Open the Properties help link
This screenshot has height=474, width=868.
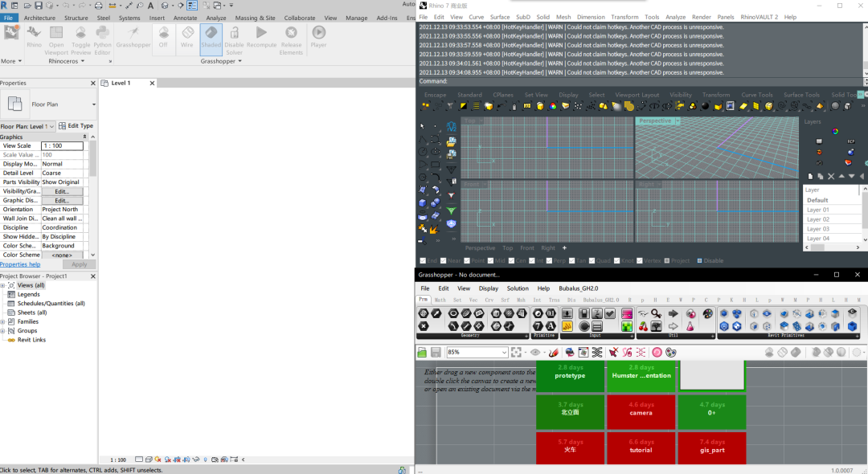pos(20,264)
